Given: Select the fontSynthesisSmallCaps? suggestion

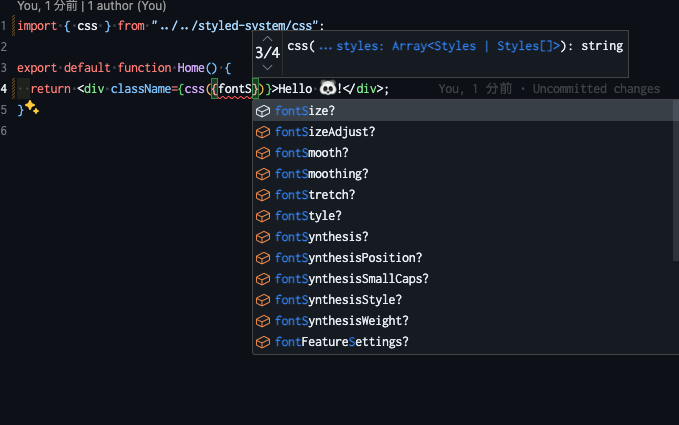Looking at the screenshot, I should pos(463,279).
